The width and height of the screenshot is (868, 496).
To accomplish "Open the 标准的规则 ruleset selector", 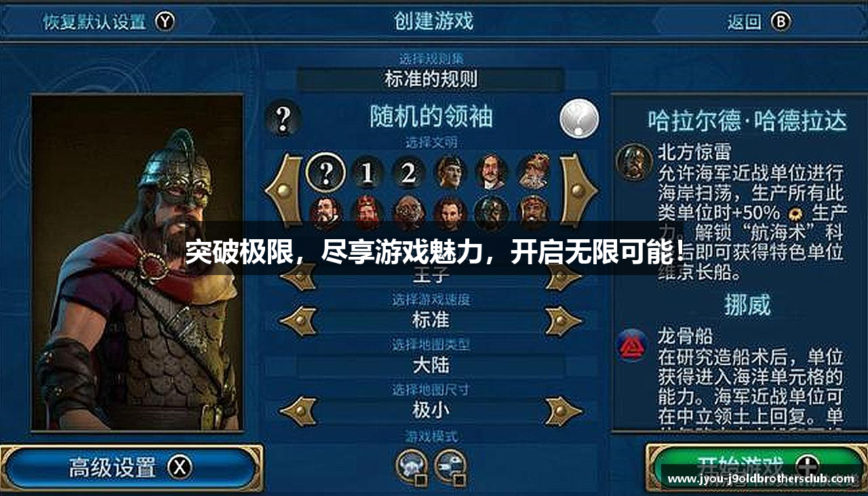I will pos(431,79).
